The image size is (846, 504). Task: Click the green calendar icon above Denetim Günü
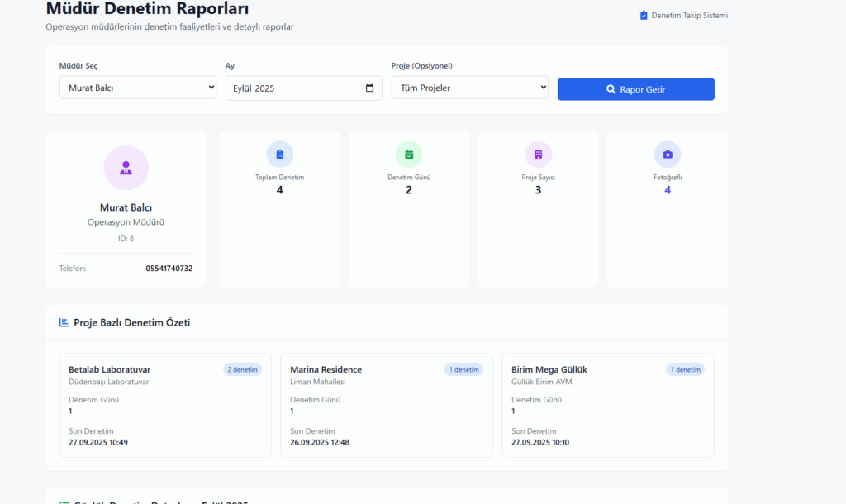409,155
